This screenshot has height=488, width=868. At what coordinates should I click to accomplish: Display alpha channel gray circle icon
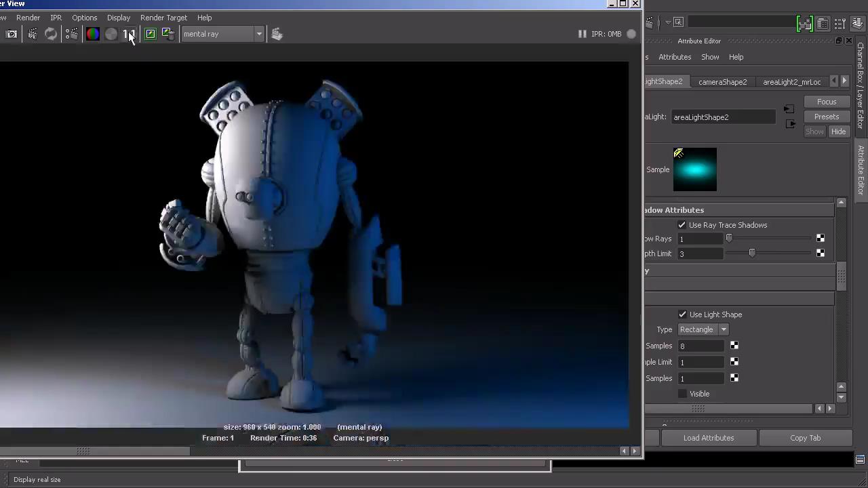(111, 34)
